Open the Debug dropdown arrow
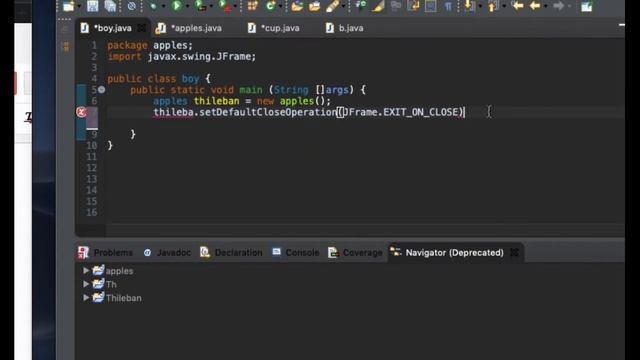640x360 pixels. coord(163,6)
